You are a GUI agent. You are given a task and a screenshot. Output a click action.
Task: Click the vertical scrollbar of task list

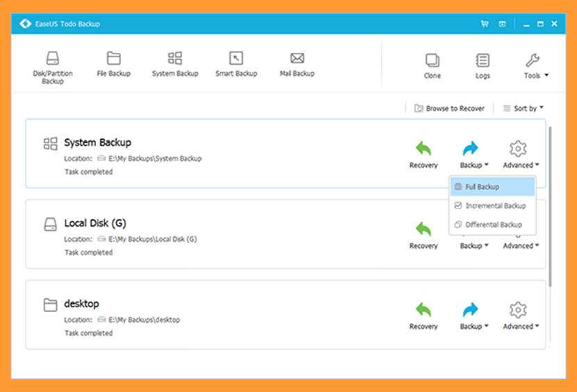coord(551,209)
